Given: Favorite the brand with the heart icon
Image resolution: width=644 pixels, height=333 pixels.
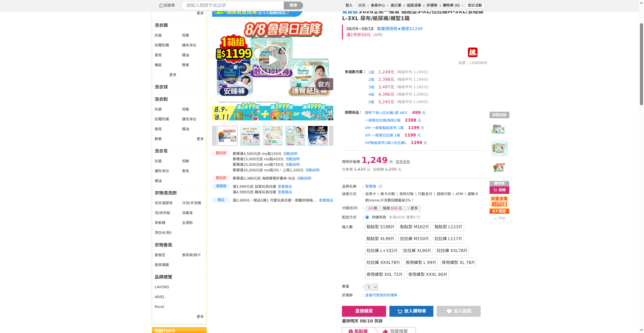Looking at the screenshot, I should 380,186.
